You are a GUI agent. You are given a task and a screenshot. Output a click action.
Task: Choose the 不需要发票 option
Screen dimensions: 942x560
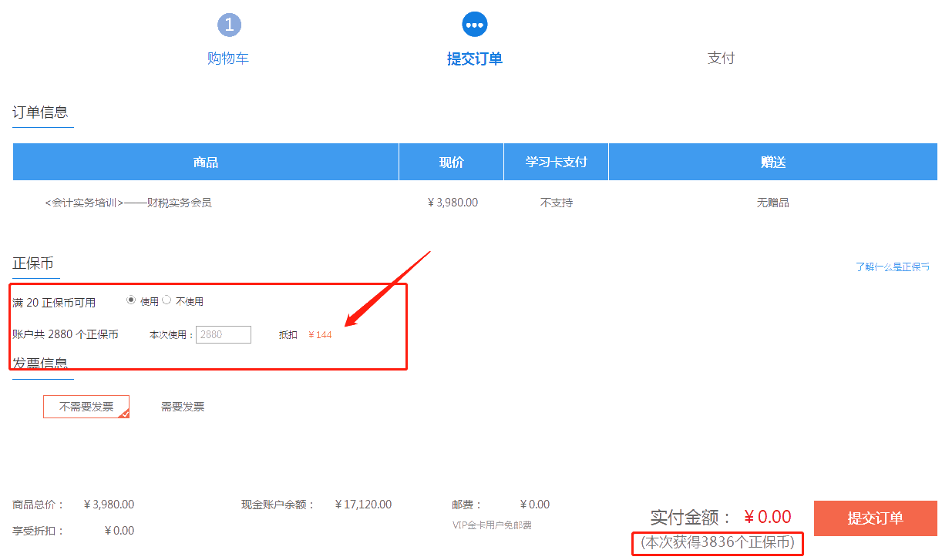coord(86,407)
